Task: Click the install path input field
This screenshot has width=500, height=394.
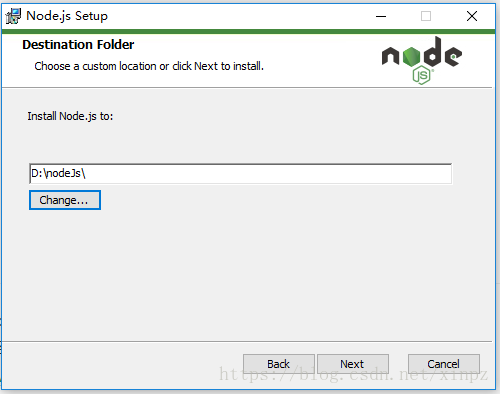Action: [x=240, y=174]
